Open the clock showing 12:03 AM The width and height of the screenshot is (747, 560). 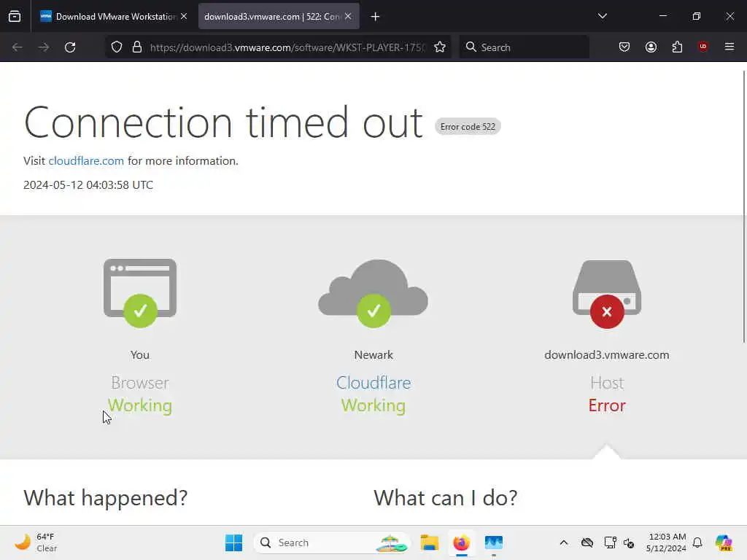666,542
